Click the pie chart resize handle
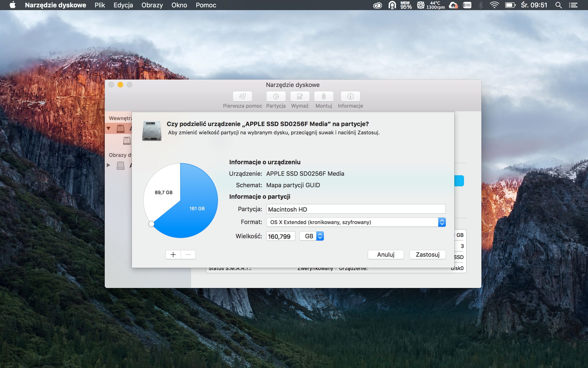The width and height of the screenshot is (588, 368). click(x=151, y=224)
